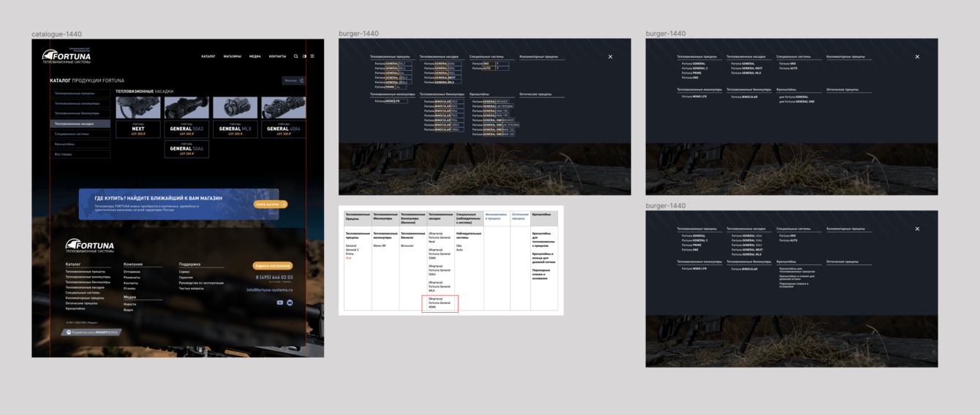
Task: Open Частые вопросы in the footer
Action: click(191, 289)
